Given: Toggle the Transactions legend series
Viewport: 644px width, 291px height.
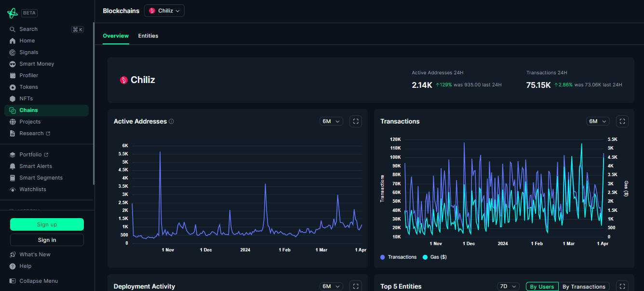Looking at the screenshot, I should pos(398,257).
